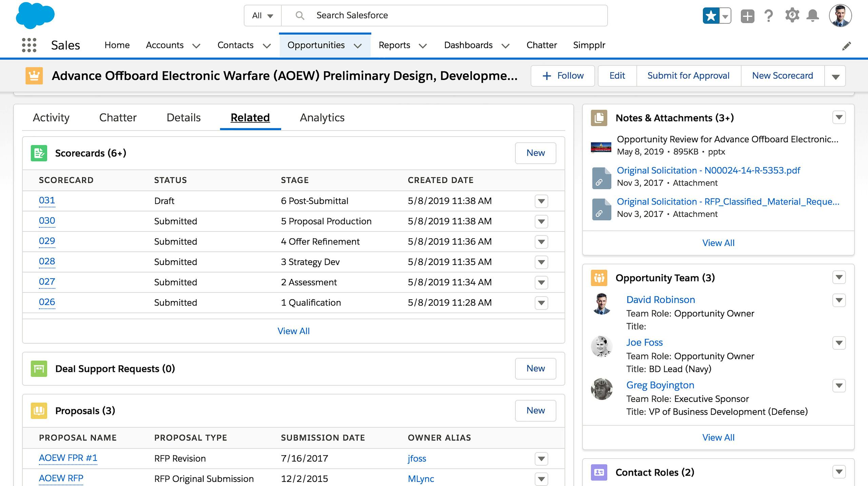Viewport: 868px width, 486px height.
Task: Open the Help question mark icon
Action: tap(769, 16)
